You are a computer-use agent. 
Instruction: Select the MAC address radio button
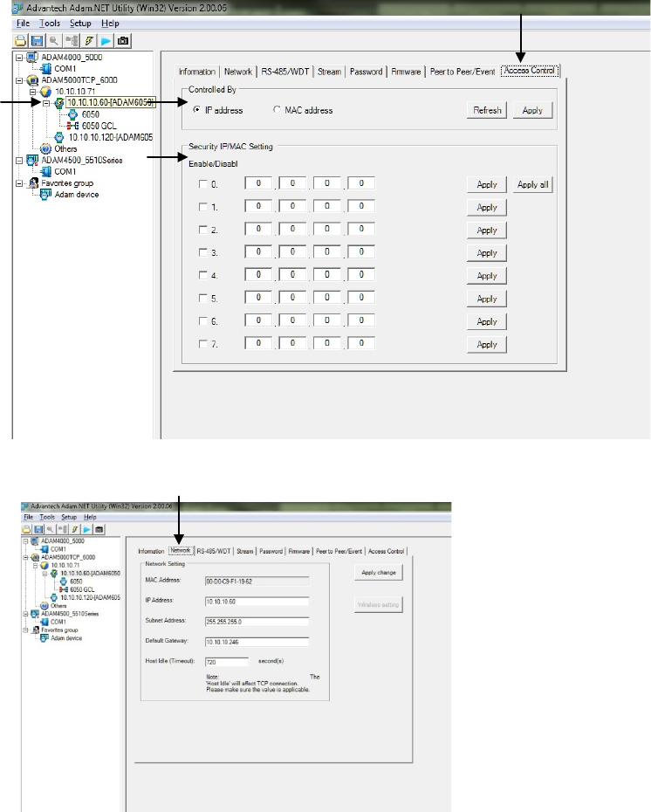click(277, 110)
